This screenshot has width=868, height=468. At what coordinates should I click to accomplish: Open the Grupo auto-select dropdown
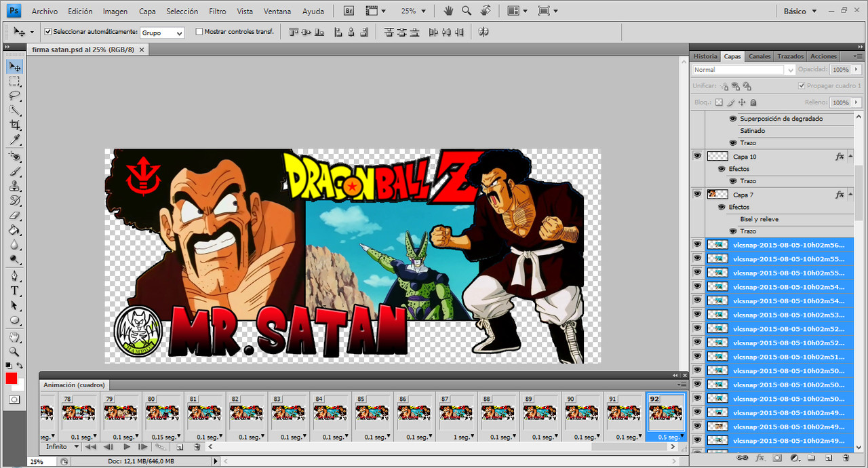[162, 33]
